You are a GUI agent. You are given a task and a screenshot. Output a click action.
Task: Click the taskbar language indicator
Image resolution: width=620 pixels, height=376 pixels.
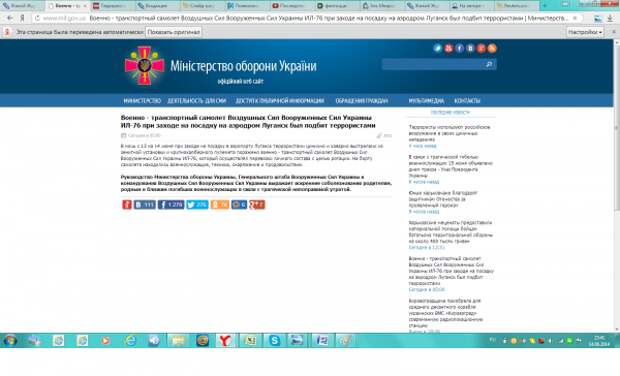click(x=493, y=340)
